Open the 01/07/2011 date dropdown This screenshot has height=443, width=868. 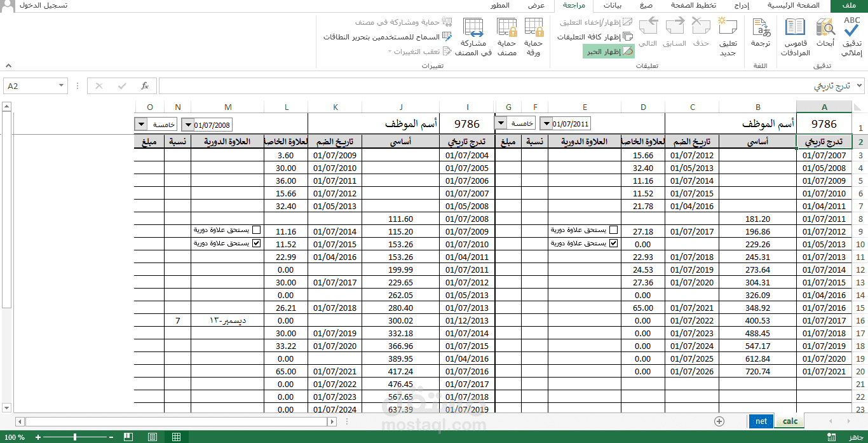tap(545, 123)
